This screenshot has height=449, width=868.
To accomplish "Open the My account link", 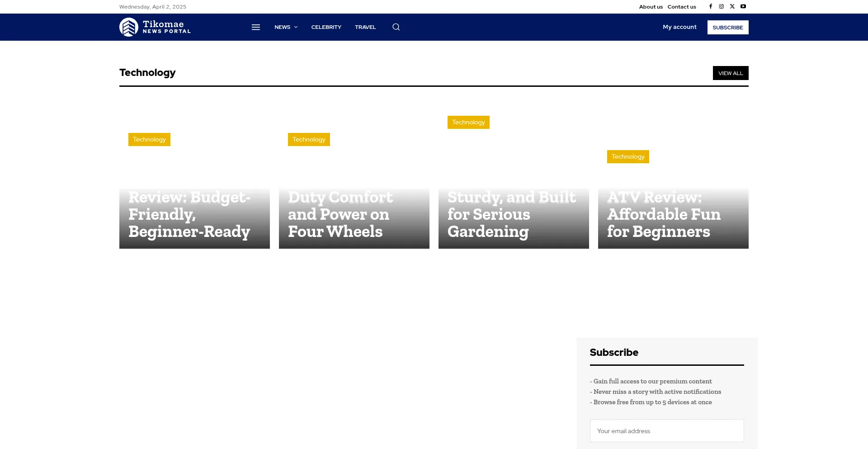I will (x=679, y=27).
